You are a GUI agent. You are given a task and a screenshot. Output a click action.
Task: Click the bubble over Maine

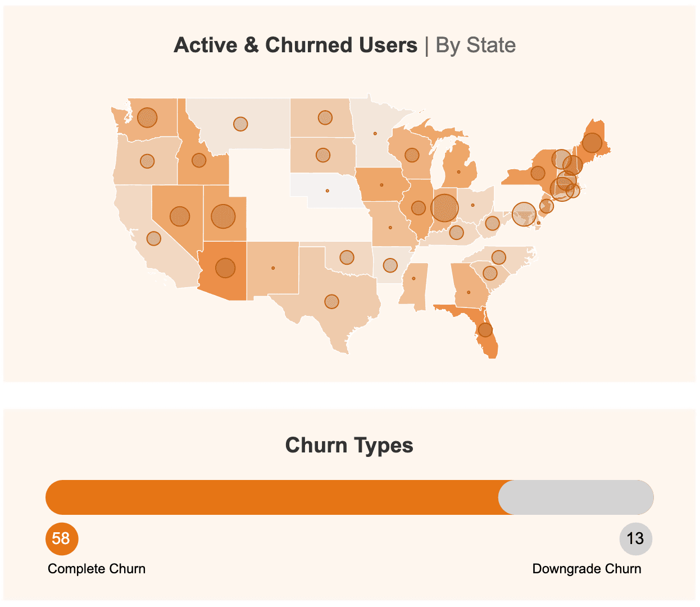[592, 143]
